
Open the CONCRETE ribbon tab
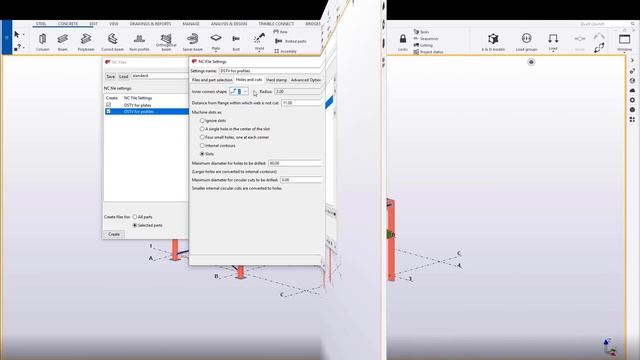coord(68,24)
